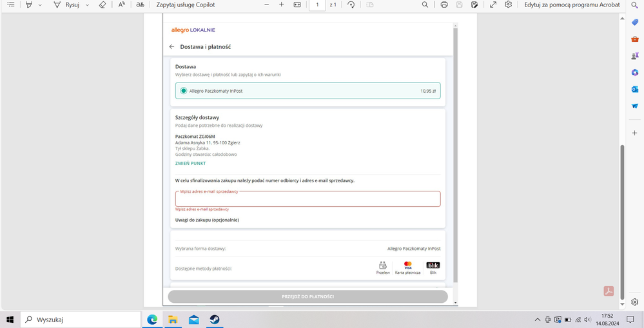This screenshot has height=328, width=644.
Task: Open Outlook sidebar icon
Action: [x=634, y=89]
